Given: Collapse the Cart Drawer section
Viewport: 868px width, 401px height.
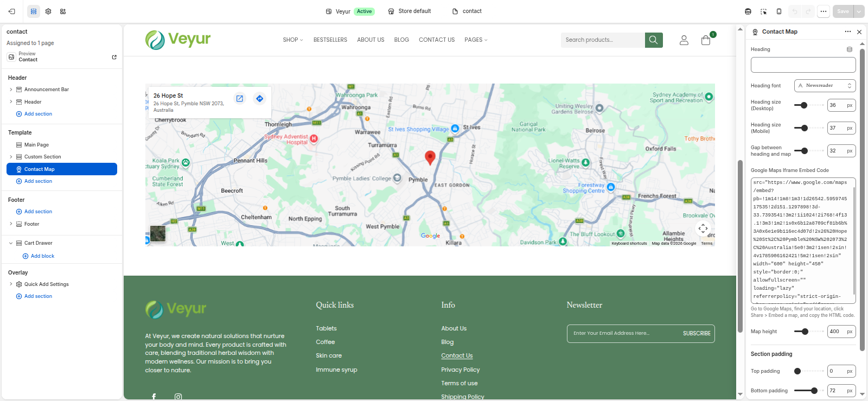Looking at the screenshot, I should (x=11, y=243).
